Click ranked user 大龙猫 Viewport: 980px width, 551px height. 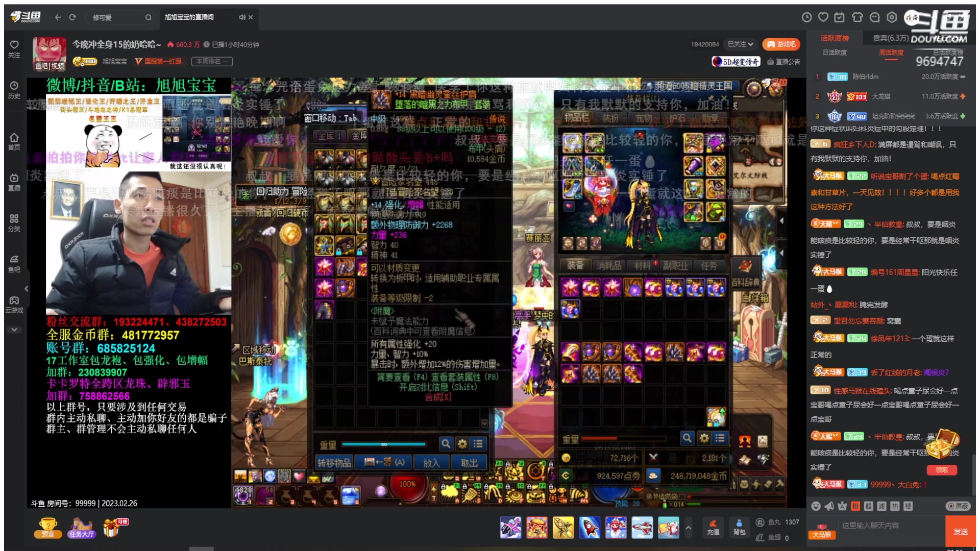point(881,96)
